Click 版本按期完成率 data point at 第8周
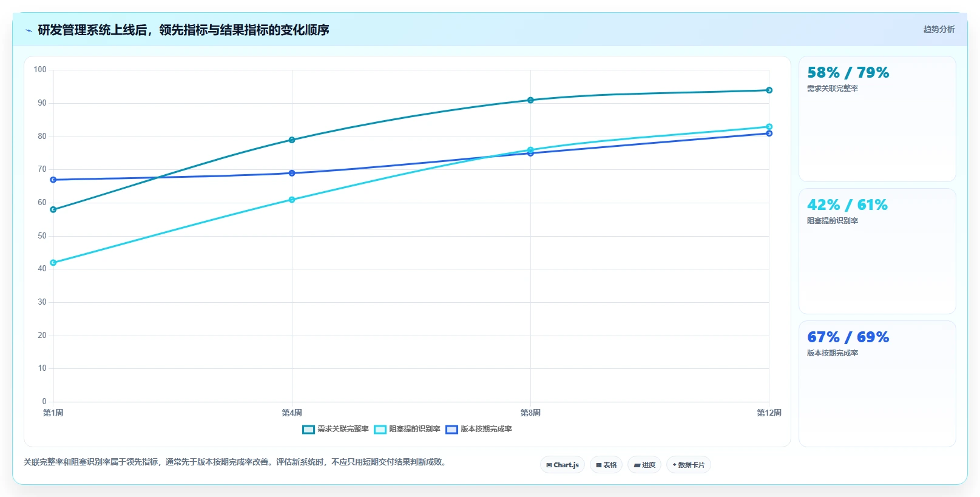This screenshot has height=497, width=980. 530,154
